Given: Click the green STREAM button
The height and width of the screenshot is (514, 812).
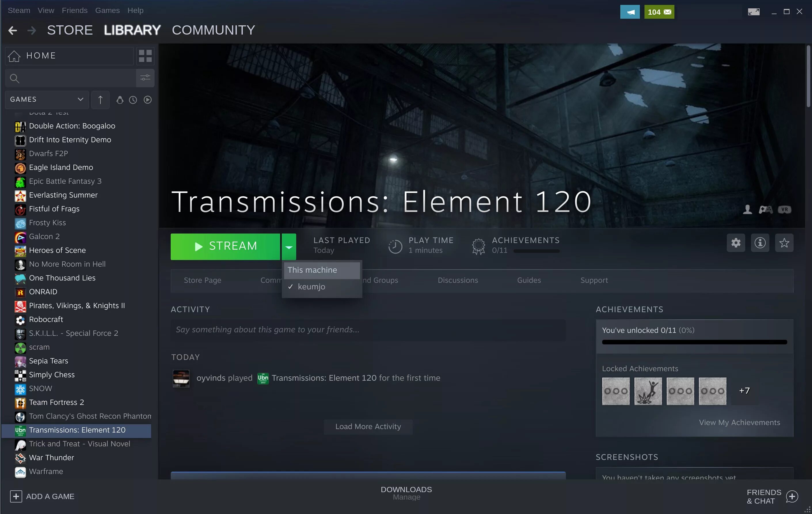Looking at the screenshot, I should [x=225, y=247].
